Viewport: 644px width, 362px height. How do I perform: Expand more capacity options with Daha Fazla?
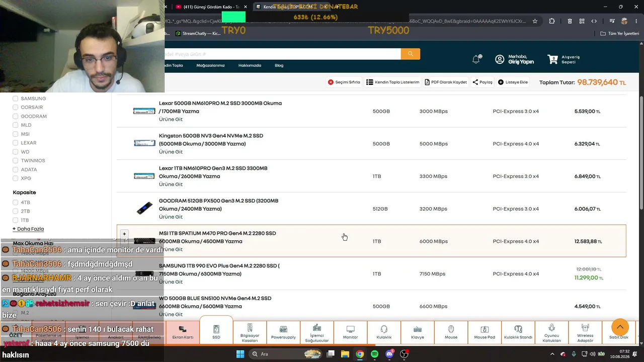(x=28, y=229)
